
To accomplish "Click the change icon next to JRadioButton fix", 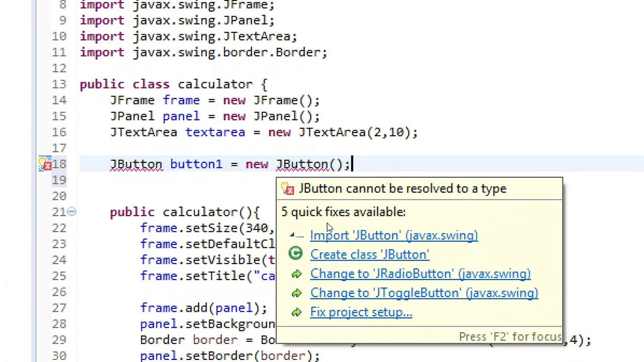I will coord(296,274).
